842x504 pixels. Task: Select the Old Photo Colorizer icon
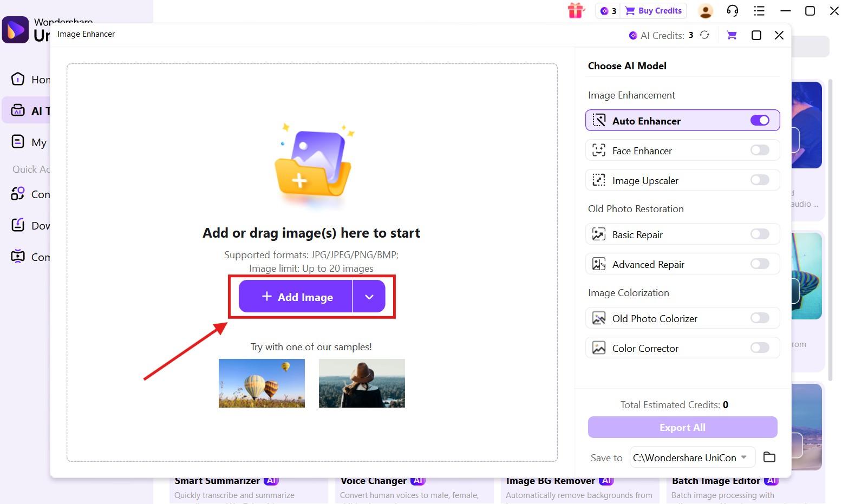tap(599, 318)
